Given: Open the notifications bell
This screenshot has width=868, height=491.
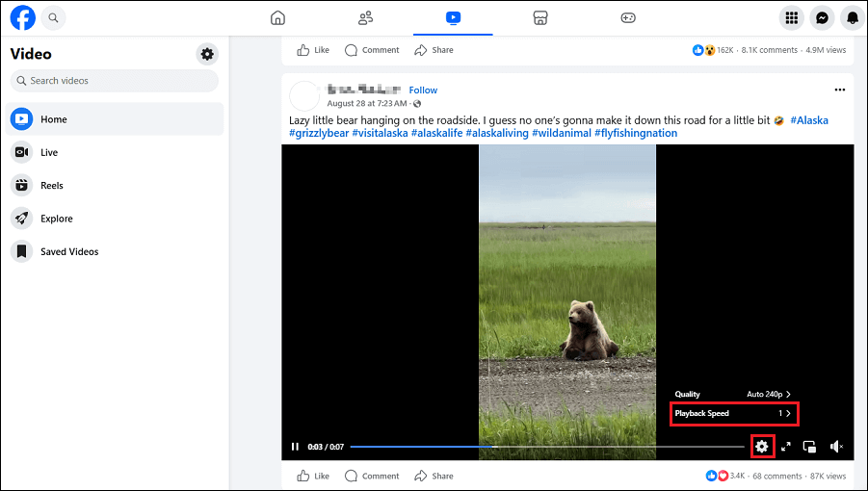Looking at the screenshot, I should click(853, 17).
